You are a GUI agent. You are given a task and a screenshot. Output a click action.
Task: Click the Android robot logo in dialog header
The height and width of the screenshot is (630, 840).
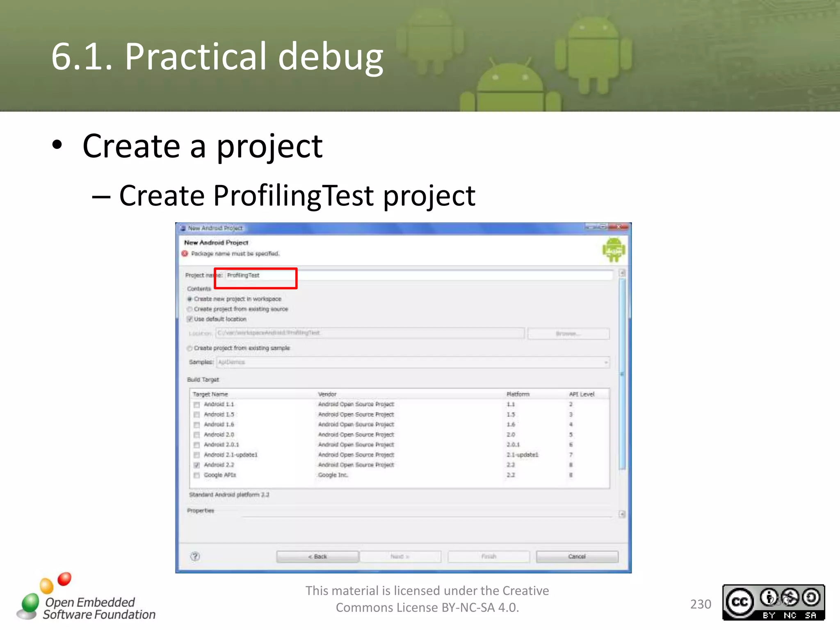tap(614, 250)
